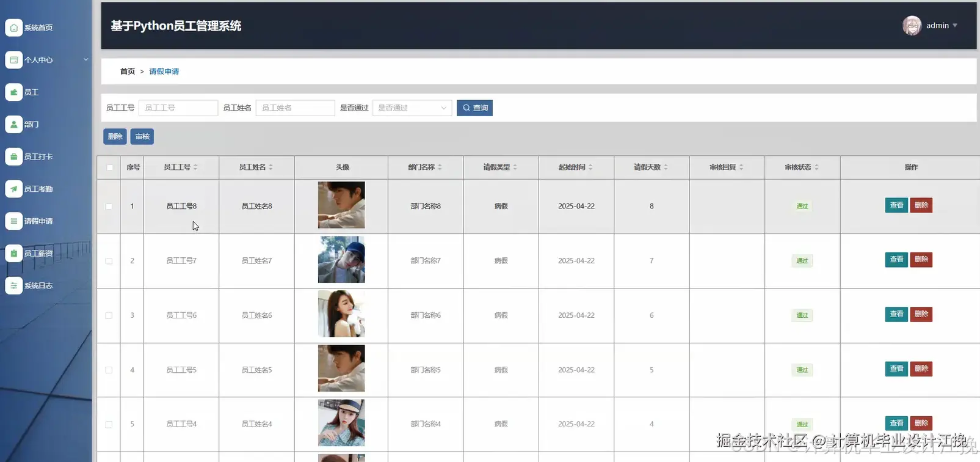980x462 pixels.
Task: Click the avatar photo of 员工姓名4
Action: pos(341,423)
